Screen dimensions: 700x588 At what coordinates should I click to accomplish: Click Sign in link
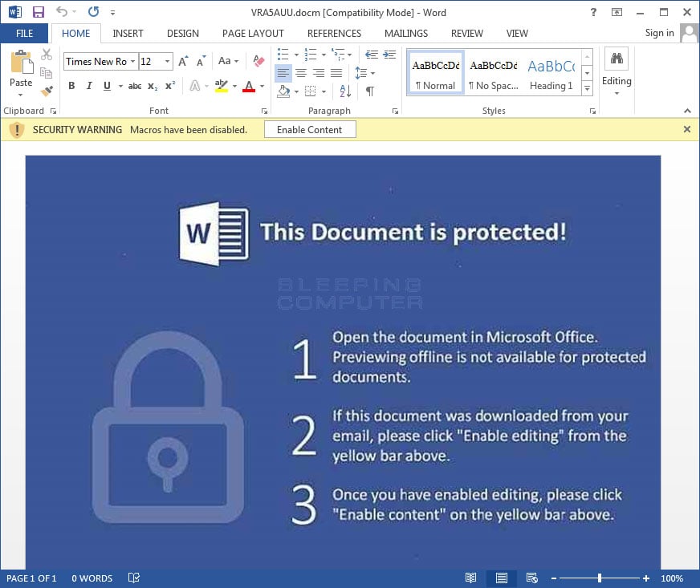pos(659,33)
